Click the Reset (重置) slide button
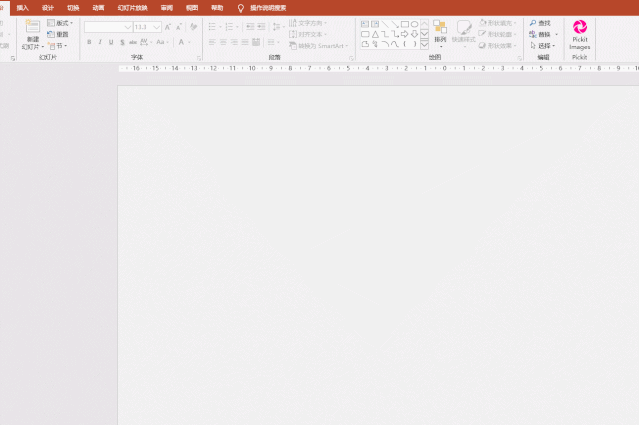This screenshot has height=425, width=639. (x=58, y=34)
